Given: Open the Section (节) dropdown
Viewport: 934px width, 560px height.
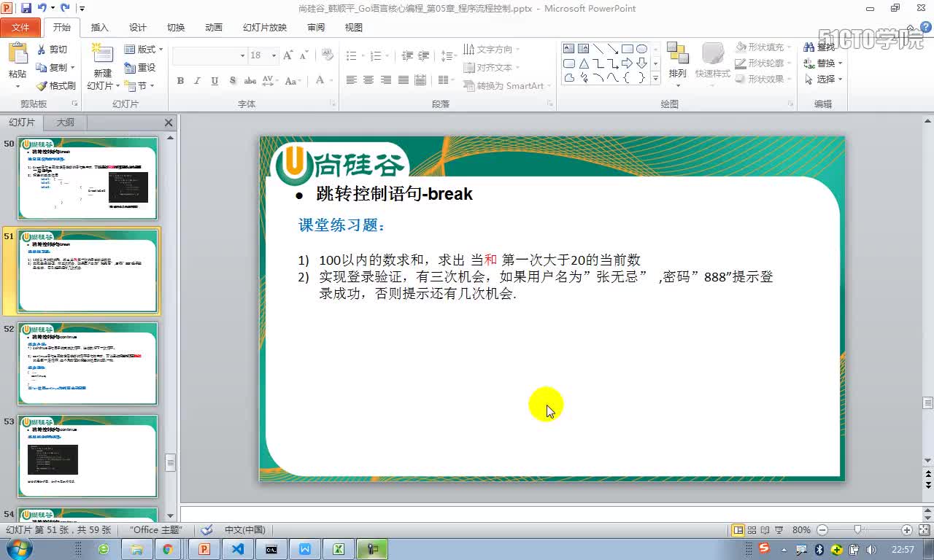Looking at the screenshot, I should coord(140,85).
